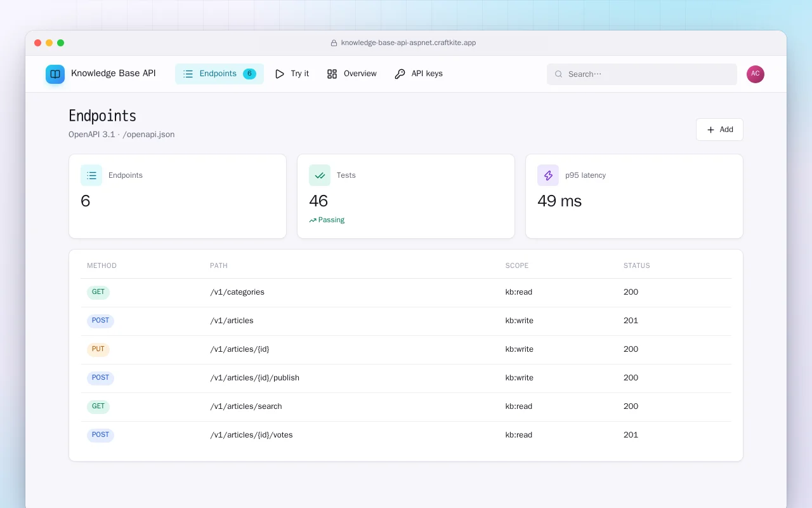The width and height of the screenshot is (812, 508).
Task: Open the Endpoints tab
Action: 219,74
